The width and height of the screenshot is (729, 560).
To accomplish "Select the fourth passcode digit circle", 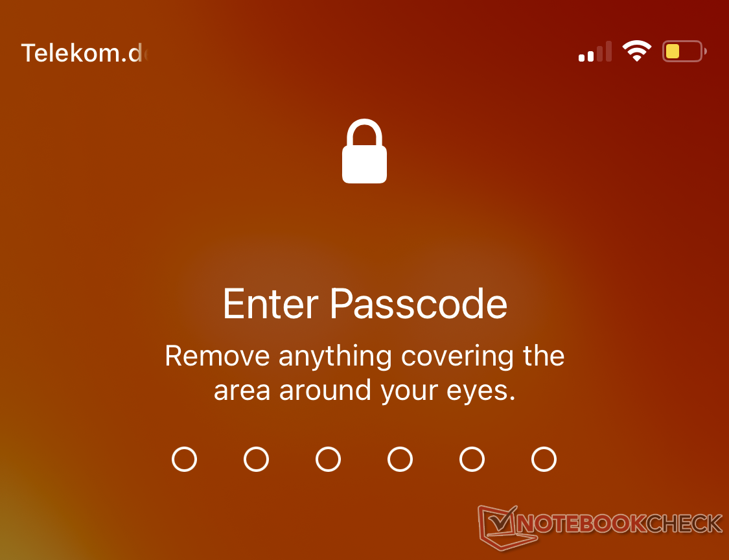I will [x=400, y=459].
